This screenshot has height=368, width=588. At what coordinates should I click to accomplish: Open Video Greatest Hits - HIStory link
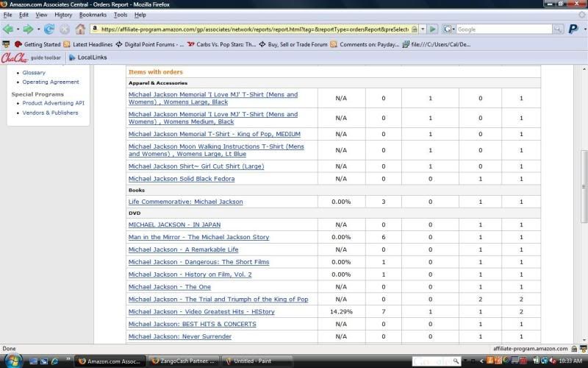[201, 311]
